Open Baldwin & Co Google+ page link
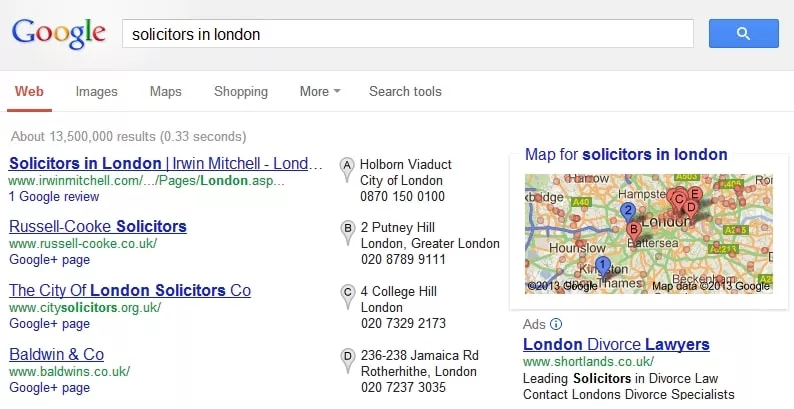794x409 pixels. 50,388
